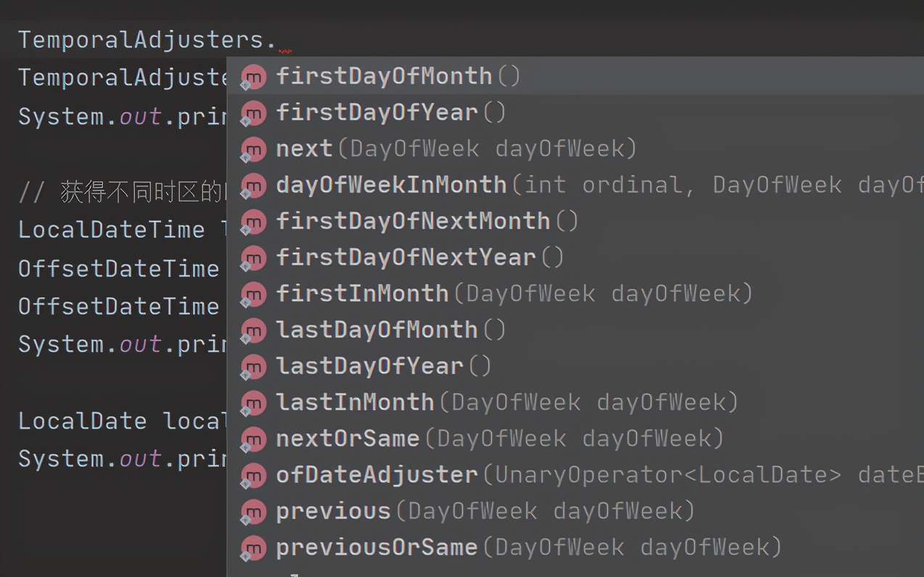
Task: Select the previous(DayOfWeek dayOfWeek) suggestion
Action: coord(484,511)
